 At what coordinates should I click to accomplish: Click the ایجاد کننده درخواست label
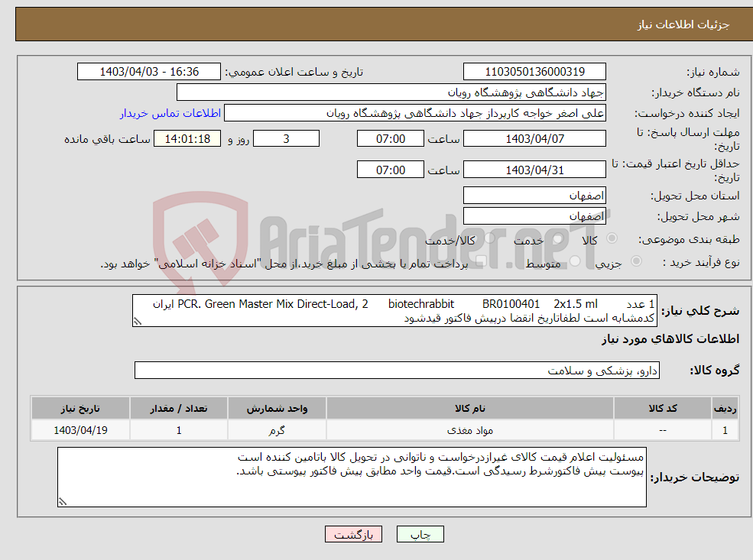point(687,113)
